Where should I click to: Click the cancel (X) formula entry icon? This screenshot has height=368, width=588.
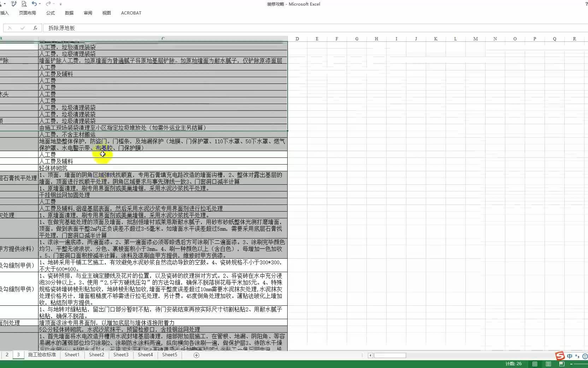click(10, 28)
